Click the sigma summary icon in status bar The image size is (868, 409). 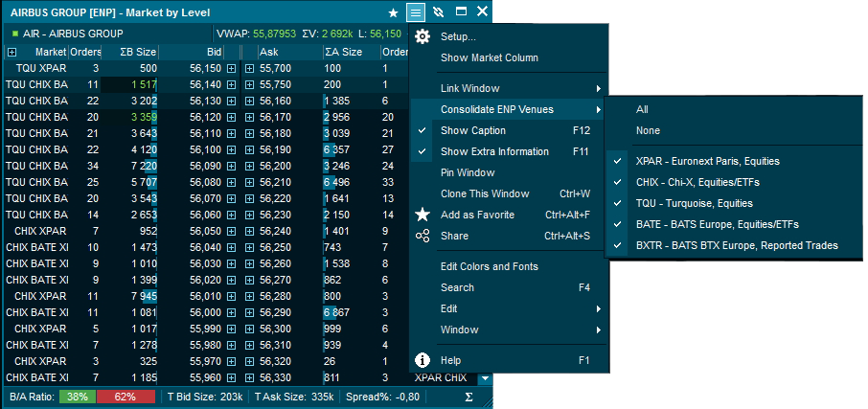point(468,396)
